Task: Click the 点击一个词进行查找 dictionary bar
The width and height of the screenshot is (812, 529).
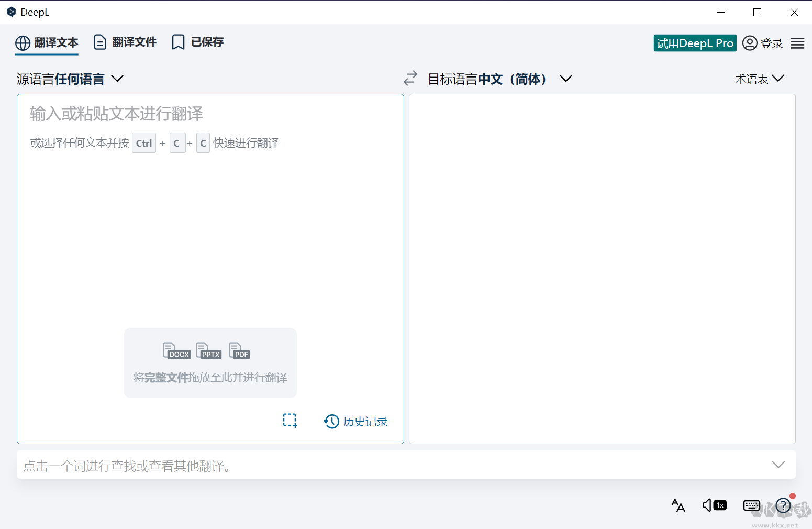Action: tap(406, 465)
